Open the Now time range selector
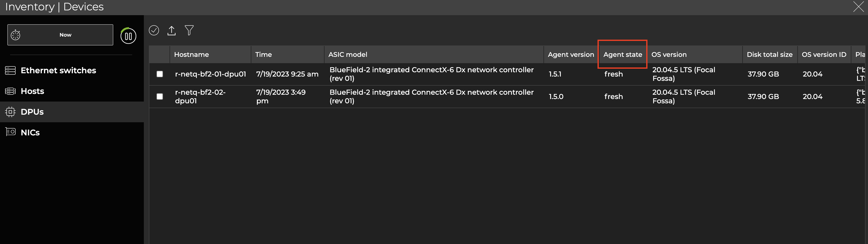The image size is (868, 244). coord(65,34)
